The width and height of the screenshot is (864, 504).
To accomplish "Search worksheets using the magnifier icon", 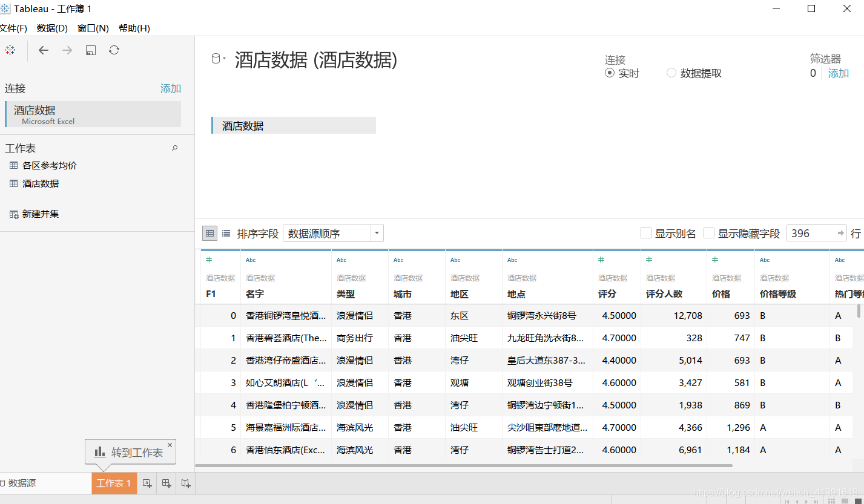I will tap(175, 148).
